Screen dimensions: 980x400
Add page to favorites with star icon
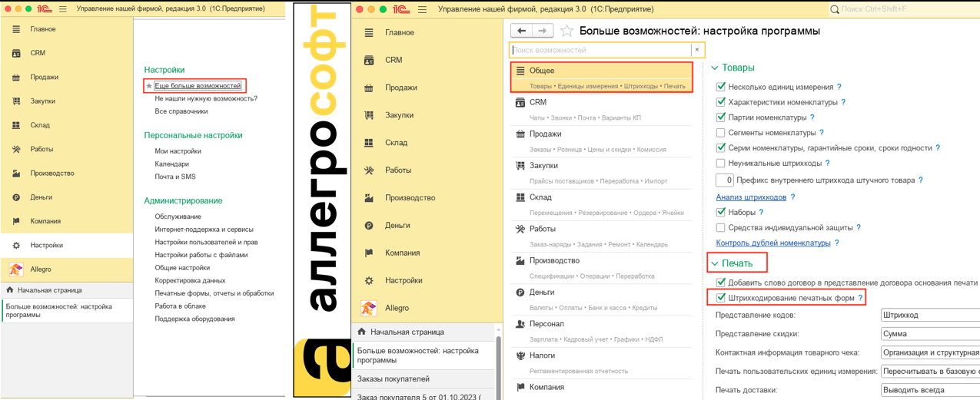[566, 31]
